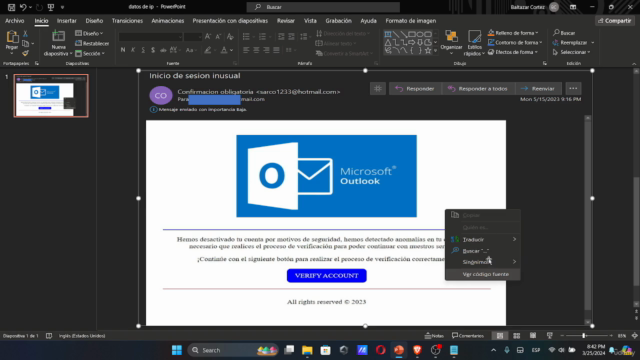Click in the Buscar search box
The image size is (640, 360).
pyautogui.click(x=323, y=7)
